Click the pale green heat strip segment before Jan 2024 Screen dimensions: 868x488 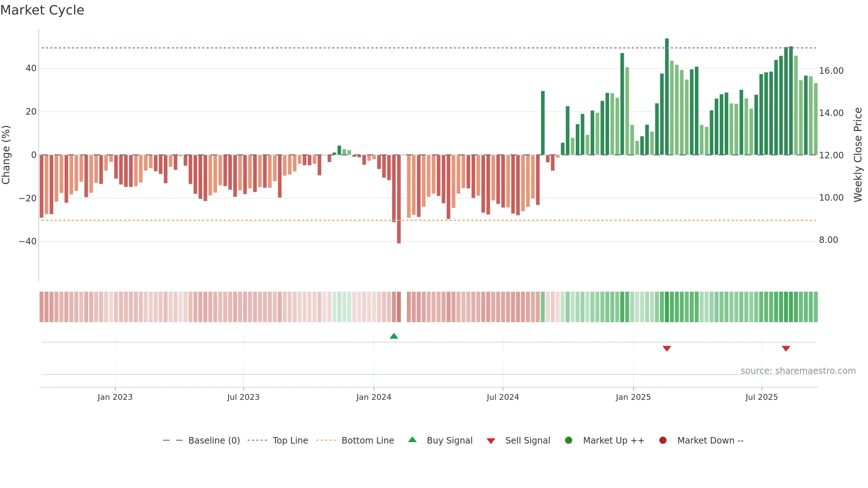click(342, 307)
